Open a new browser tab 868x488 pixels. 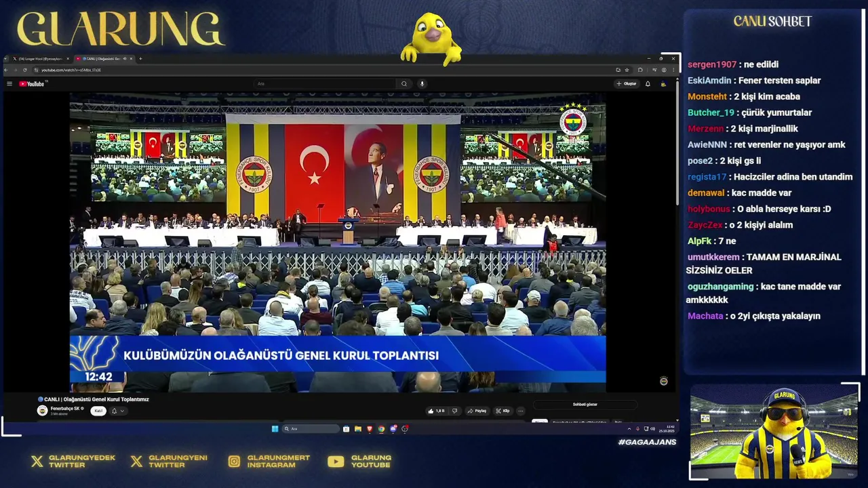pos(140,59)
